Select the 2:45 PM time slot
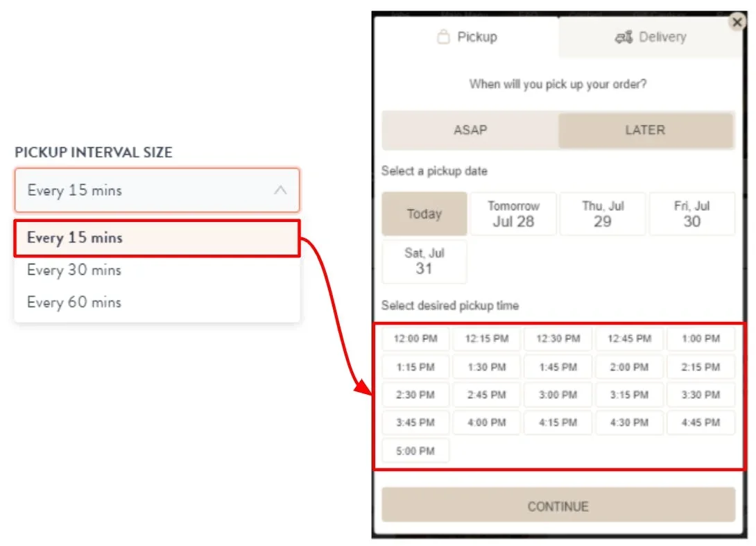 tap(487, 395)
